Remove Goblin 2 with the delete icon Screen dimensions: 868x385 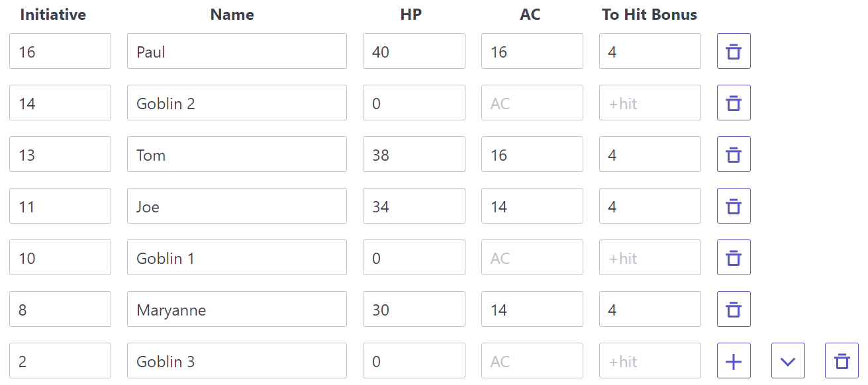(734, 103)
